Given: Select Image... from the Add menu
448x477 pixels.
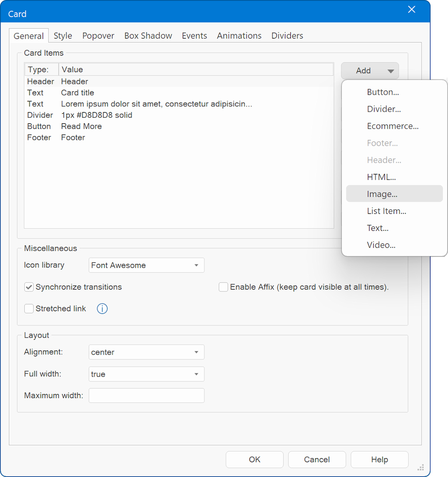Looking at the screenshot, I should coord(382,194).
